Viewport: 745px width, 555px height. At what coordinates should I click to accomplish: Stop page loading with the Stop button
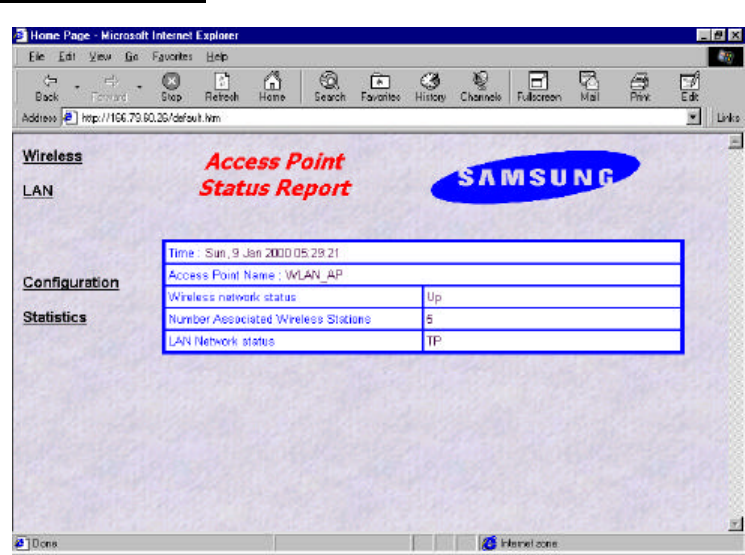click(171, 88)
